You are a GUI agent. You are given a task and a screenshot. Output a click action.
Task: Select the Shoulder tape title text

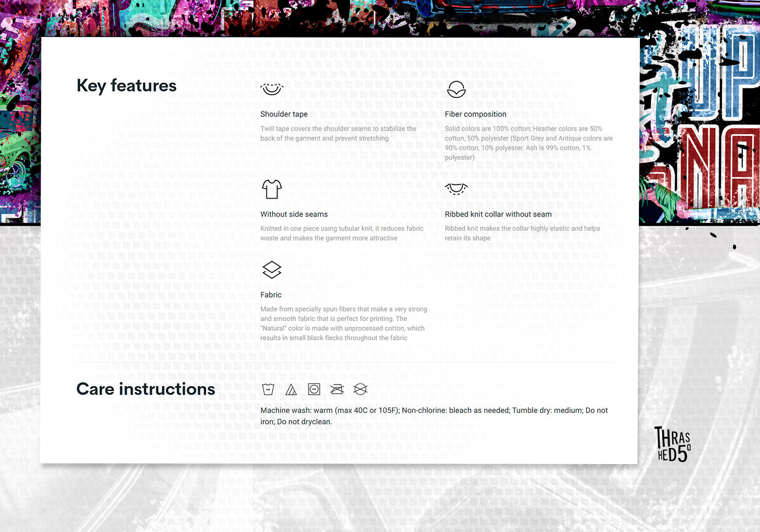pos(284,115)
